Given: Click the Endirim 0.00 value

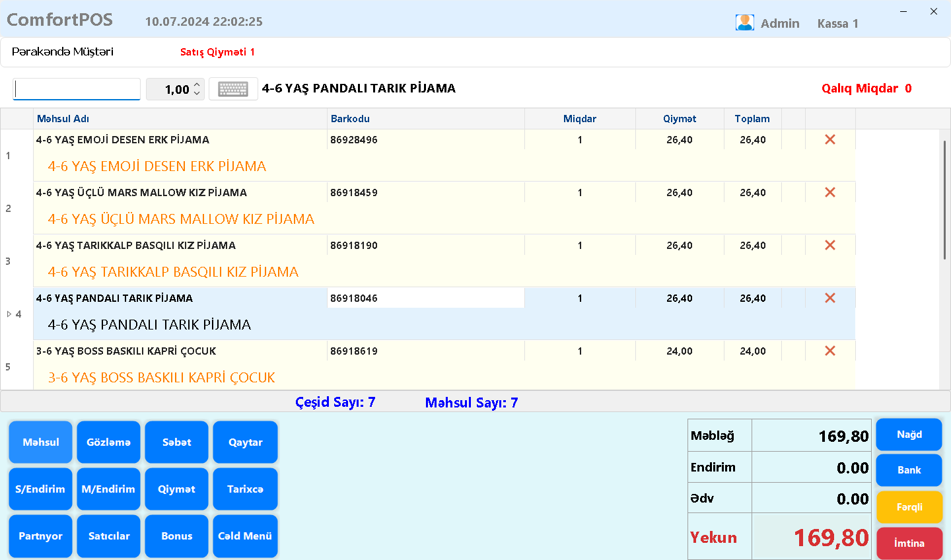Looking at the screenshot, I should click(853, 468).
